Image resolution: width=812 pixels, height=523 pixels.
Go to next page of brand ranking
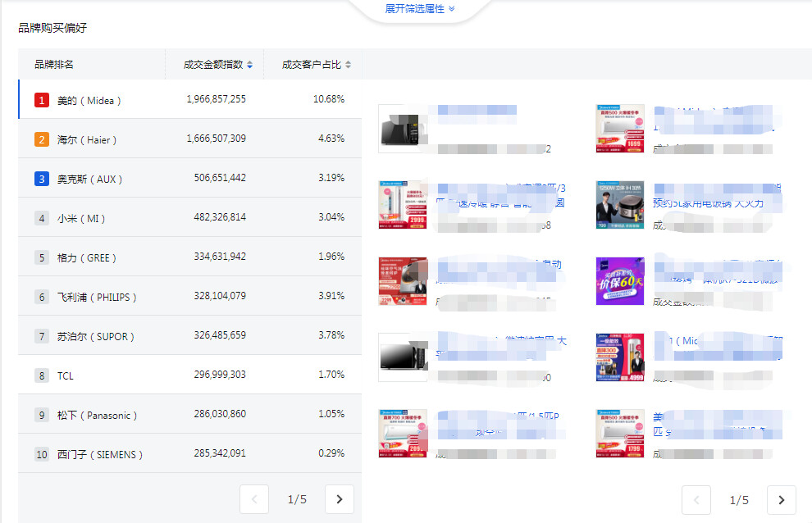pyautogui.click(x=340, y=499)
